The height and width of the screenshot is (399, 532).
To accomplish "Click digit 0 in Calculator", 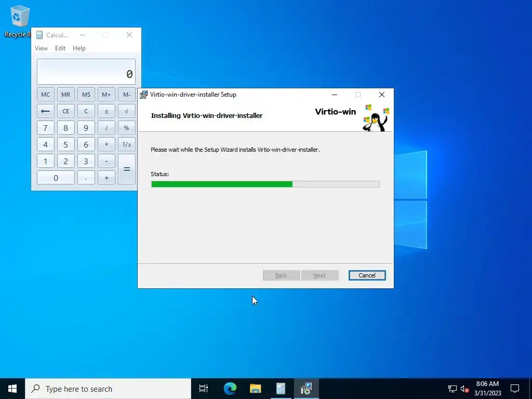I will coord(56,178).
